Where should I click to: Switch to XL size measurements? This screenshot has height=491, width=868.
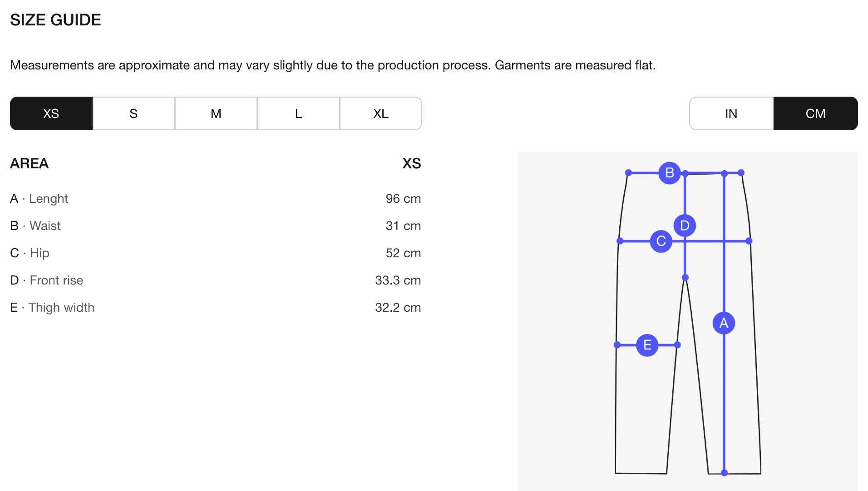point(380,113)
